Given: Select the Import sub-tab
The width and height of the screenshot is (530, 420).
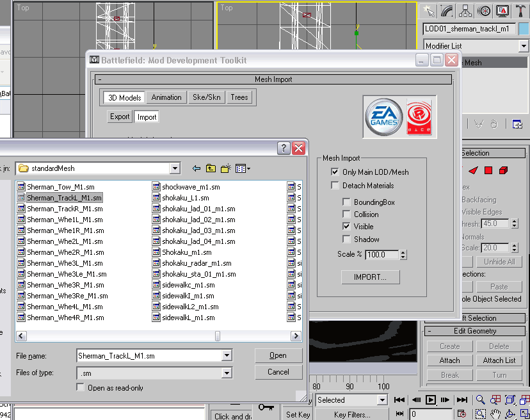Looking at the screenshot, I should pos(147,117).
